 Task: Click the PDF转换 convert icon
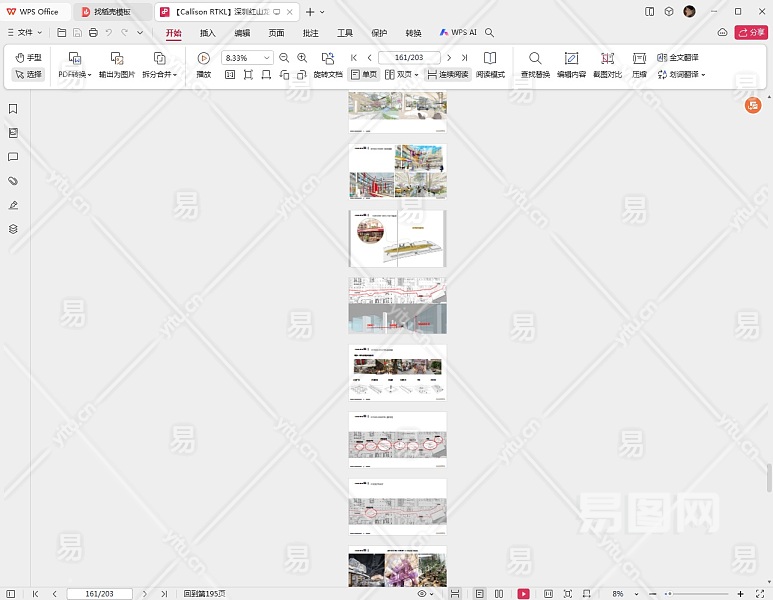pos(74,59)
